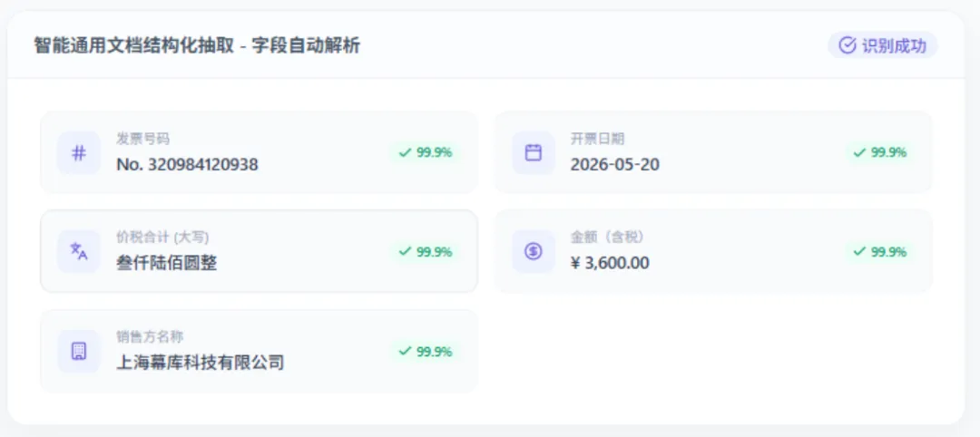Click the 金额（含税）field label

pyautogui.click(x=607, y=238)
